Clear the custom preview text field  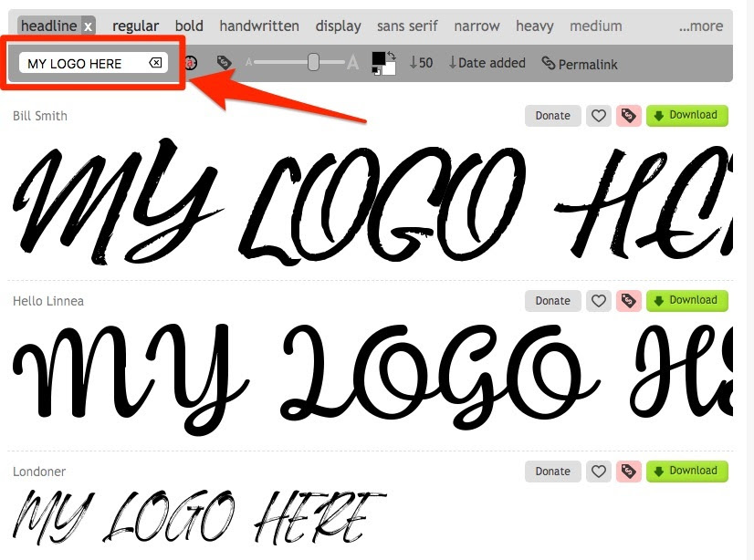[x=155, y=63]
